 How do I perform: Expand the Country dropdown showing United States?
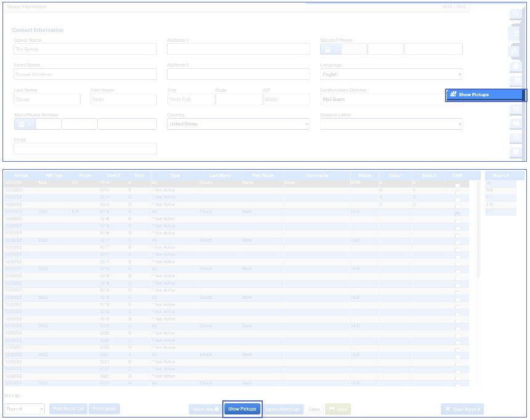238,124
